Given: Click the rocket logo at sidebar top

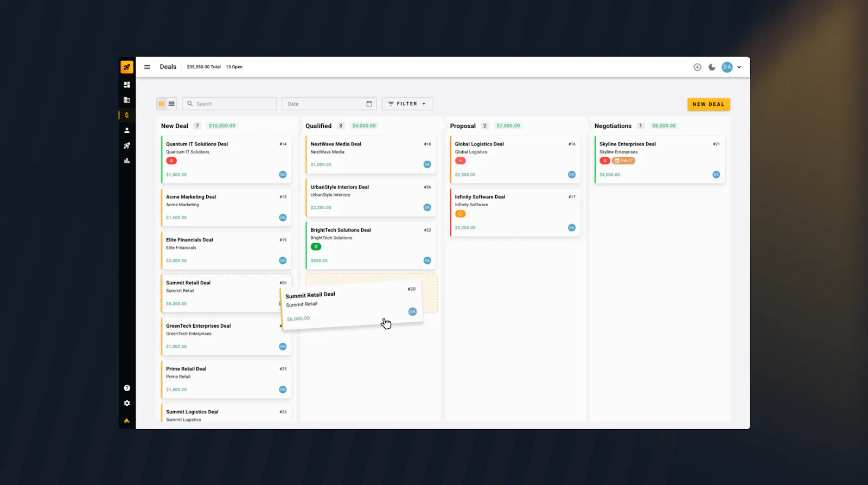Looking at the screenshot, I should pos(127,67).
